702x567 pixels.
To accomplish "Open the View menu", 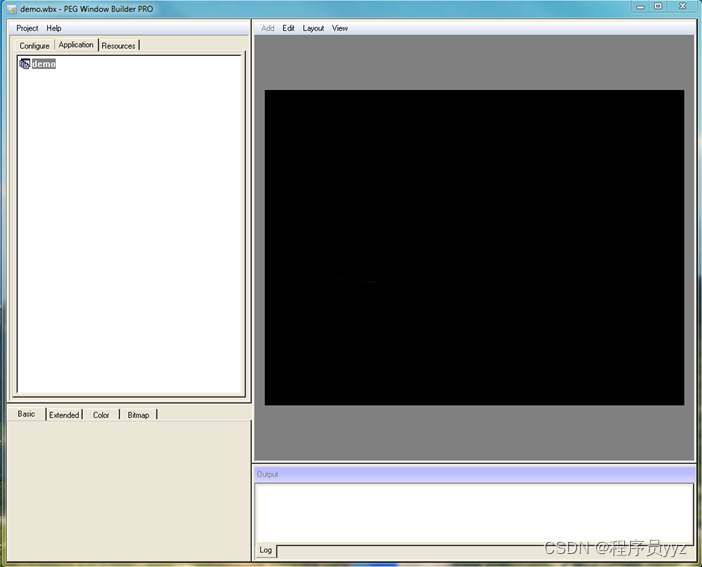I will (x=340, y=28).
